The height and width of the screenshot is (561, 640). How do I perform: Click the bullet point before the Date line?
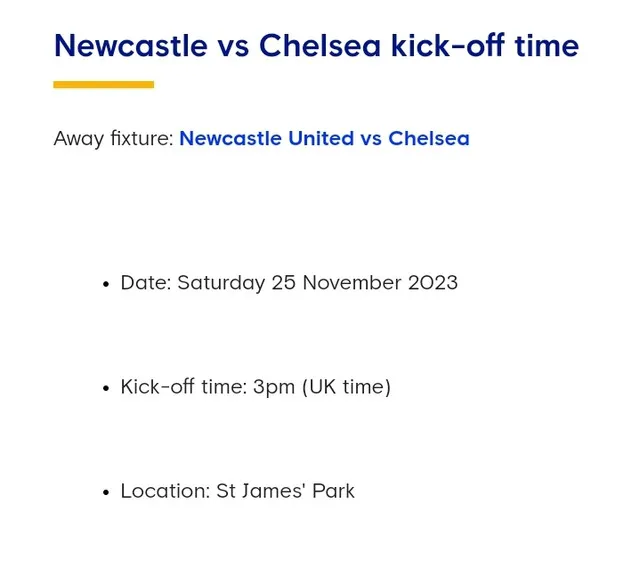click(107, 284)
